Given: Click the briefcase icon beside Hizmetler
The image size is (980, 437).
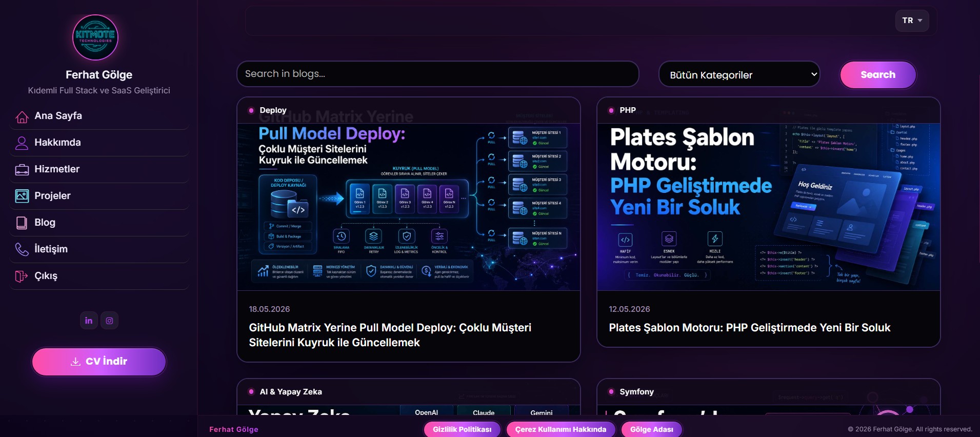Looking at the screenshot, I should (x=22, y=170).
